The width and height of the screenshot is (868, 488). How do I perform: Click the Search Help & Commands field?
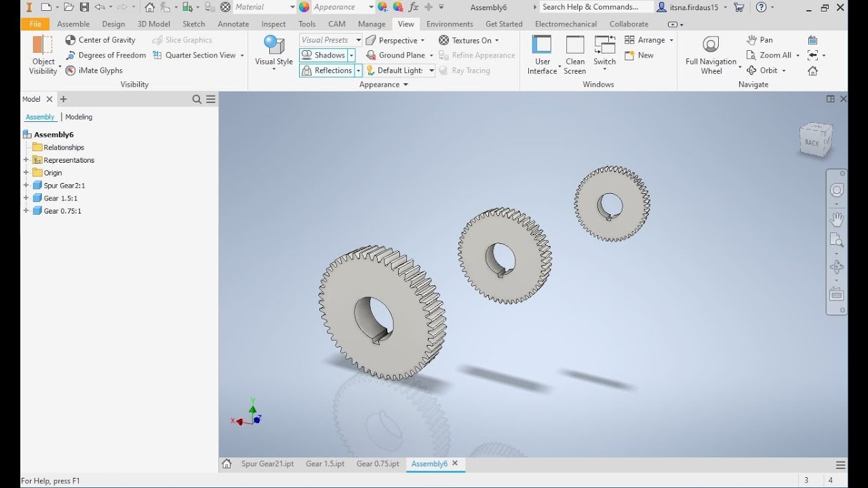595,7
